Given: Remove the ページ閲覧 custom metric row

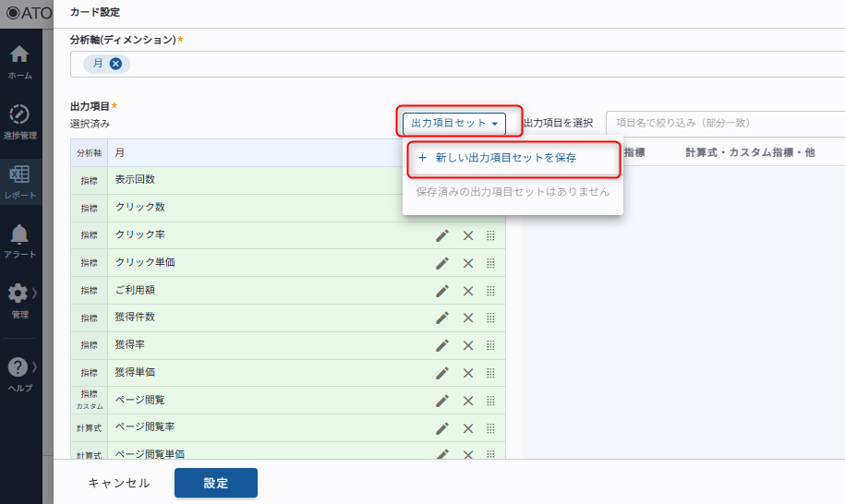Looking at the screenshot, I should (468, 401).
